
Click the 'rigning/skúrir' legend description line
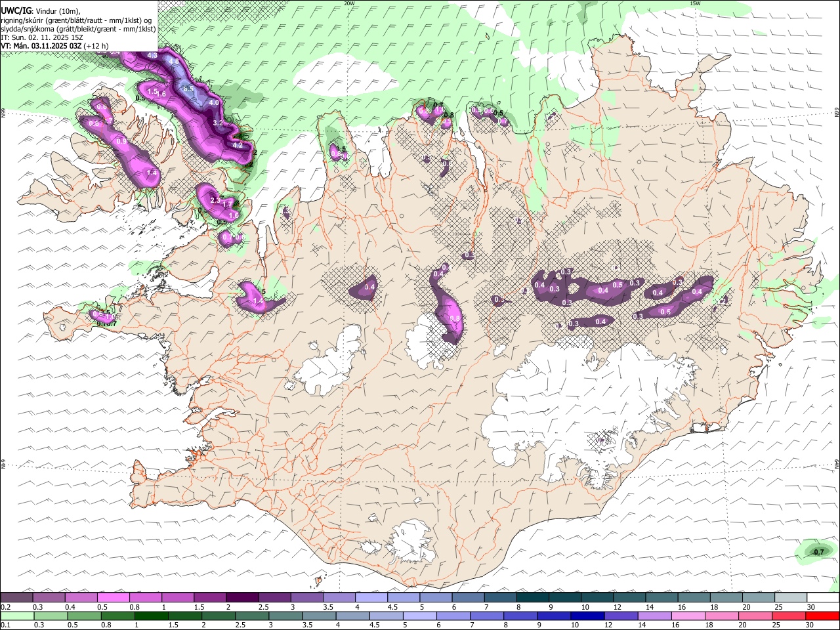[76, 20]
